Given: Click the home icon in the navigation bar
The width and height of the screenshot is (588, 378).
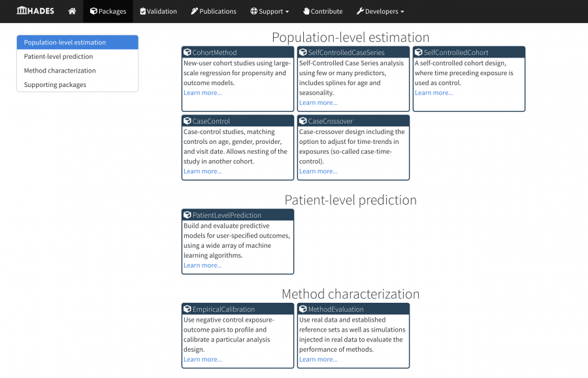Looking at the screenshot, I should [72, 11].
